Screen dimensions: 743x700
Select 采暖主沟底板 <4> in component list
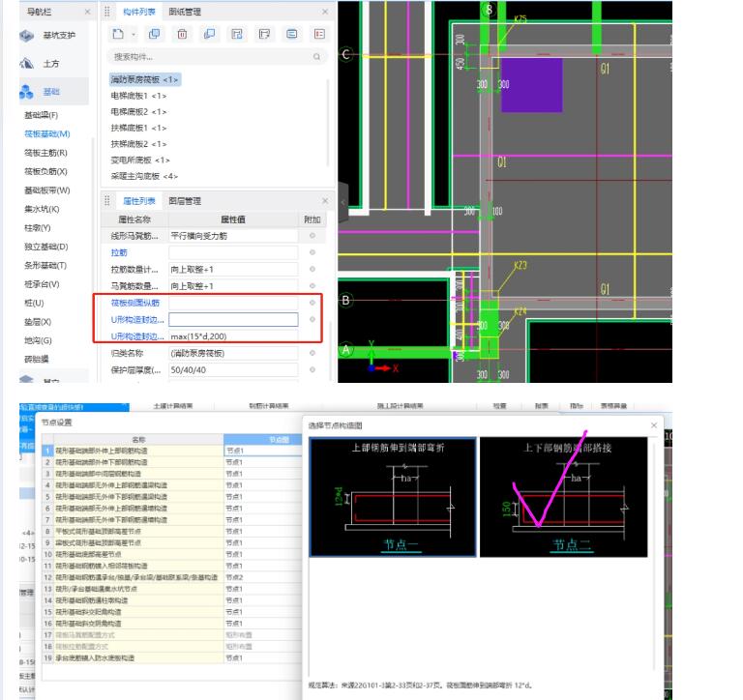[144, 176]
